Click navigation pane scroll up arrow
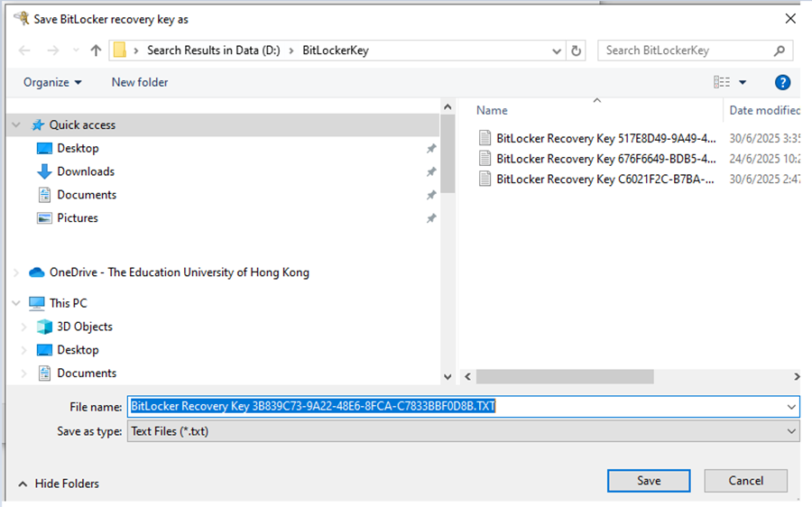This screenshot has width=812, height=507. [x=448, y=107]
